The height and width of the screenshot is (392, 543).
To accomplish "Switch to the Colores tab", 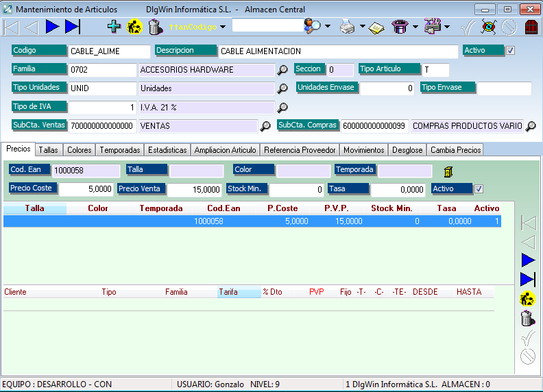I will tap(80, 150).
